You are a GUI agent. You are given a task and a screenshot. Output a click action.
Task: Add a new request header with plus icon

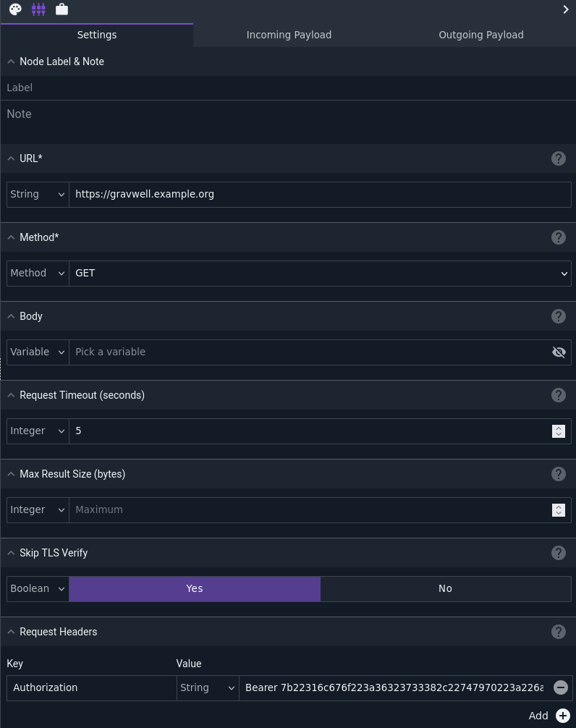click(563, 716)
